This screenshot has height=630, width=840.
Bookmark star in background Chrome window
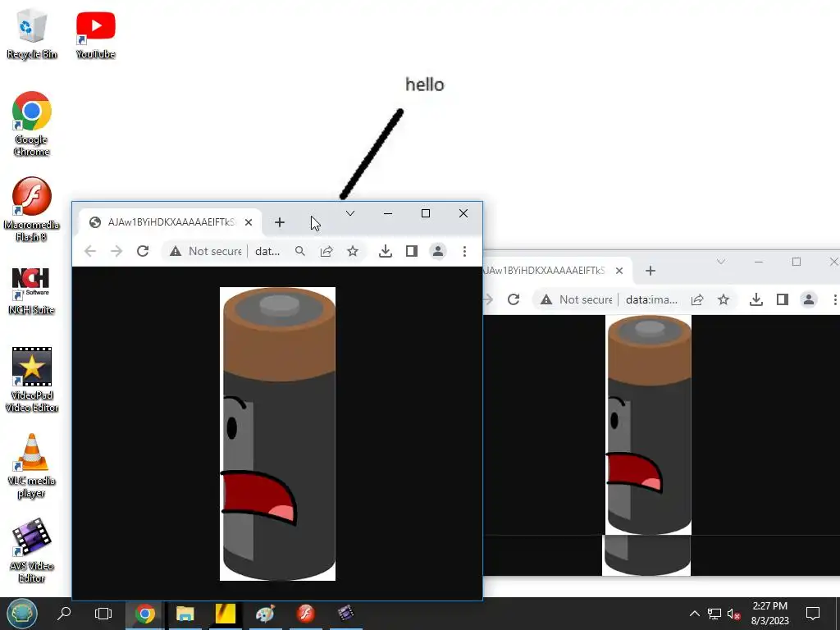coord(724,299)
